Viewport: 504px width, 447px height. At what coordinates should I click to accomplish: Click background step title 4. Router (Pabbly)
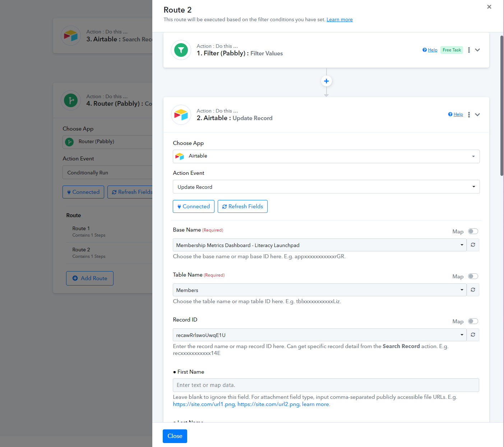(119, 104)
